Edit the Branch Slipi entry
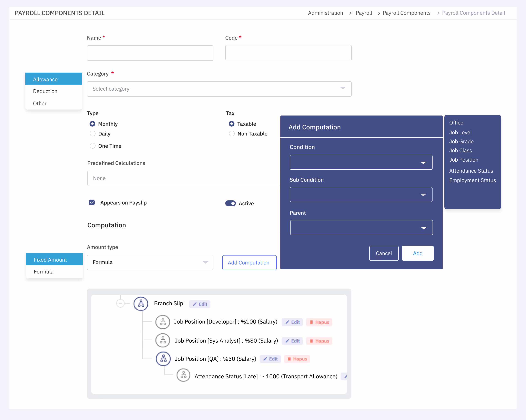 [200, 304]
